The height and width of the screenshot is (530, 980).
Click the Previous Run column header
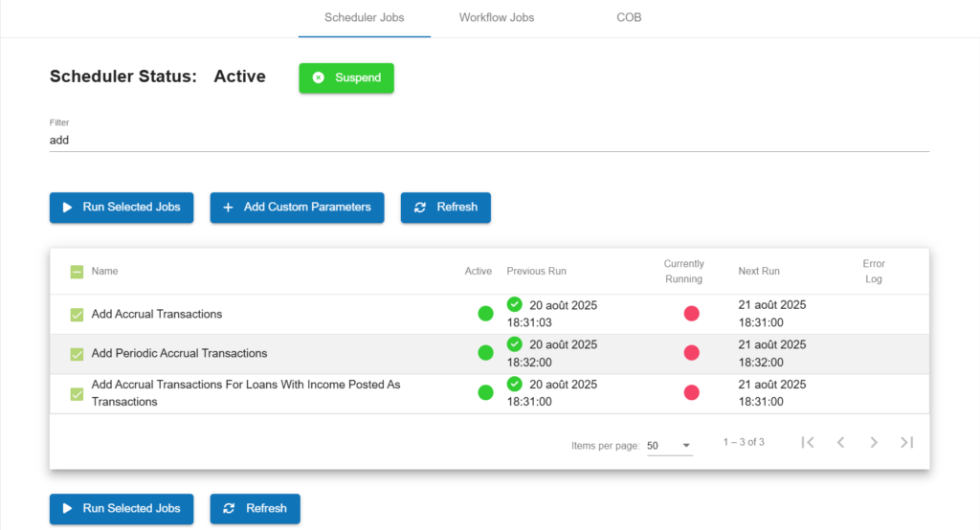pyautogui.click(x=536, y=272)
